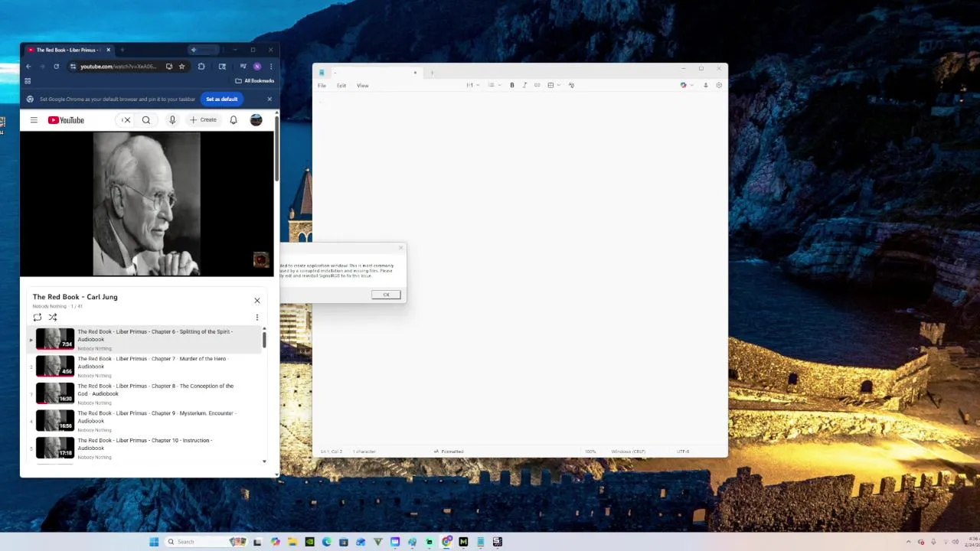Go to the YouTube home logo

click(x=66, y=120)
